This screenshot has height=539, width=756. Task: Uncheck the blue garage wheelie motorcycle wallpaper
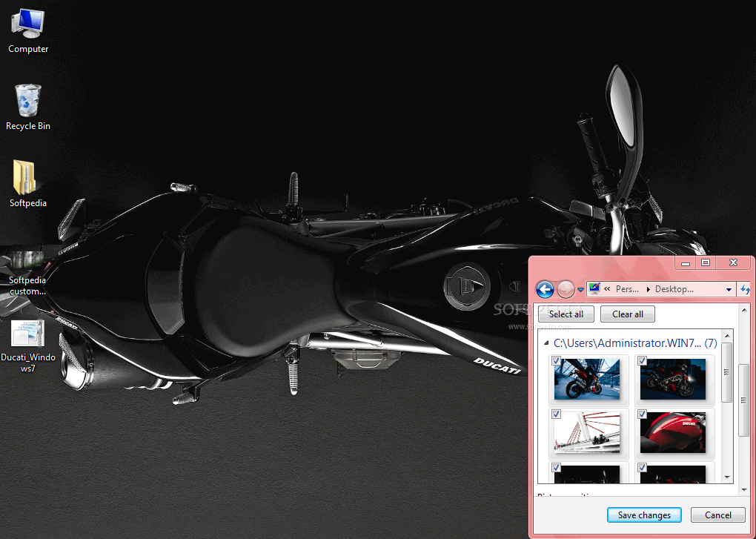click(x=556, y=360)
